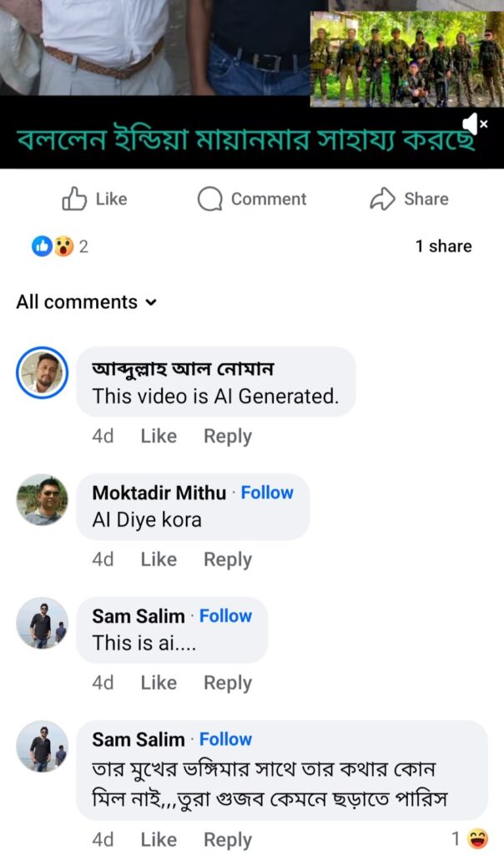Tap the Like thumbs-up icon on the post
Image resolution: width=504 pixels, height=855 pixels.
pyautogui.click(x=75, y=199)
